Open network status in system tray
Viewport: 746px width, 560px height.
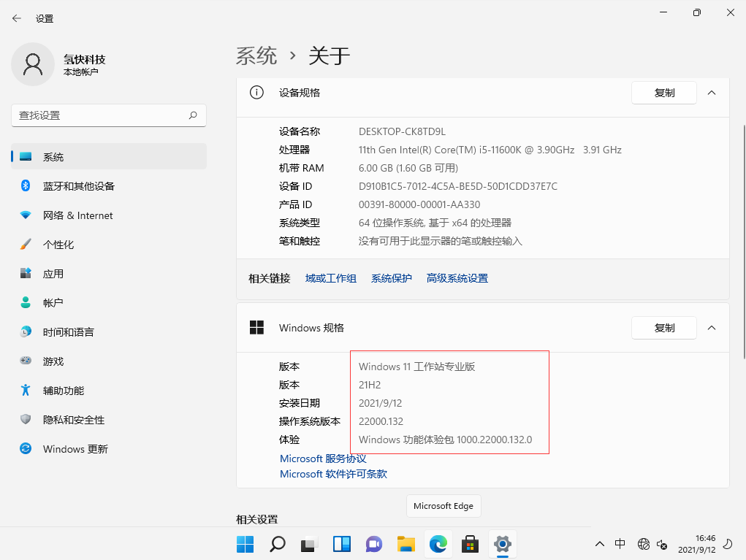pos(644,544)
